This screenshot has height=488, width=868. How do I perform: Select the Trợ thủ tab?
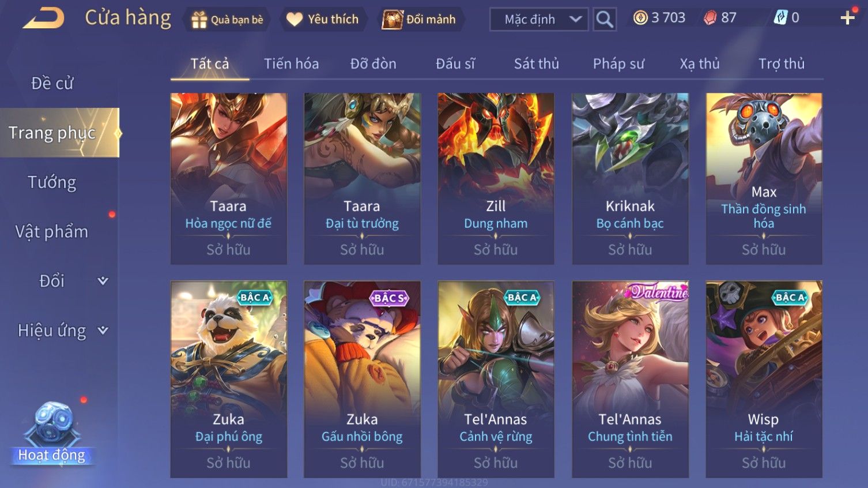[x=781, y=64]
